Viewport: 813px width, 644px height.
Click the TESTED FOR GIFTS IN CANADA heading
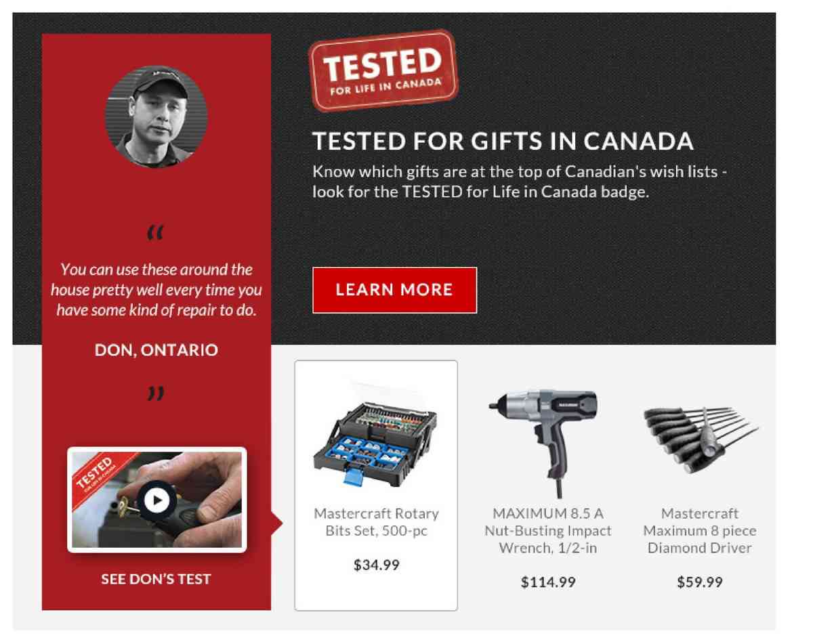(x=503, y=141)
